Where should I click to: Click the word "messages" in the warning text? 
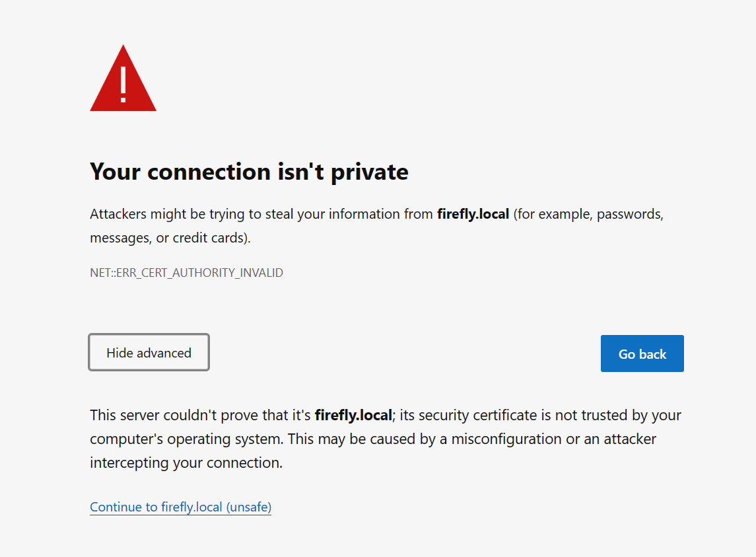pyautogui.click(x=118, y=238)
